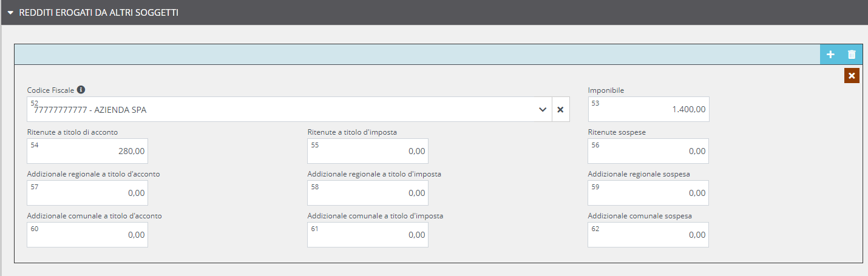Click the info icon beside Codice Fiscale
Viewport: 868px width, 276px height.
coord(81,90)
